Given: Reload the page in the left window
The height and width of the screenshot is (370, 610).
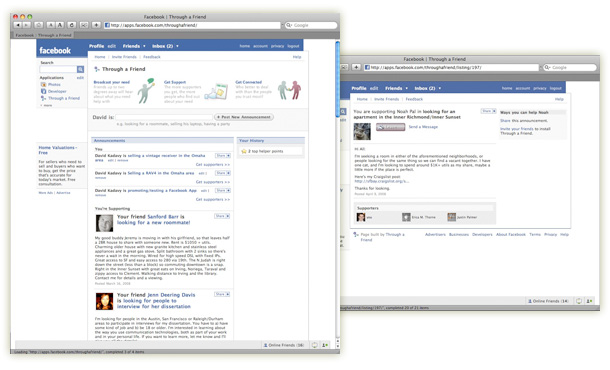Looking at the screenshot, I should point(72,25).
